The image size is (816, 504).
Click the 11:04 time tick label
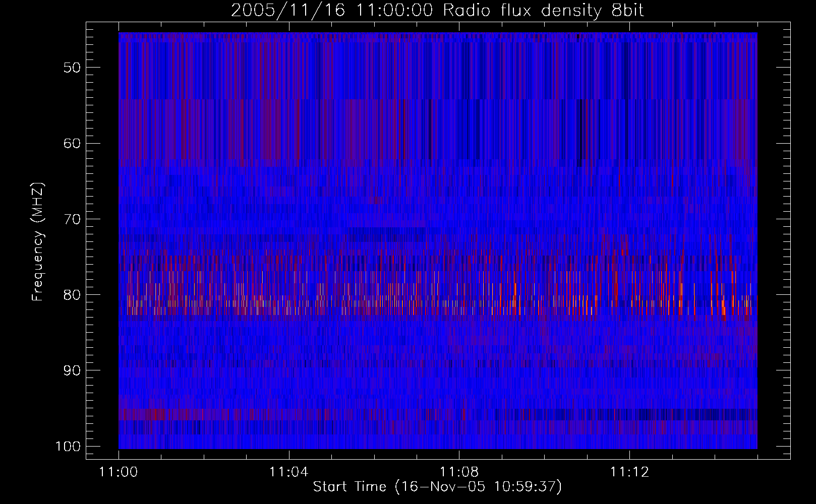pos(289,472)
